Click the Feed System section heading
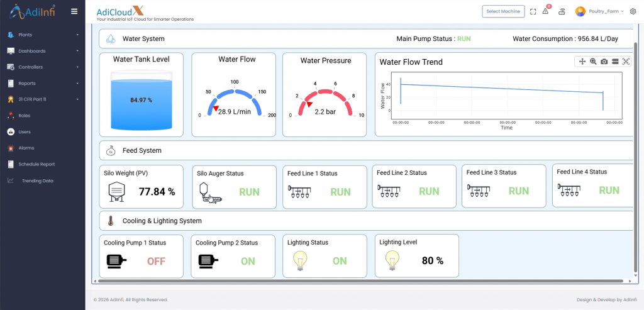The height and width of the screenshot is (310, 644). (x=142, y=151)
